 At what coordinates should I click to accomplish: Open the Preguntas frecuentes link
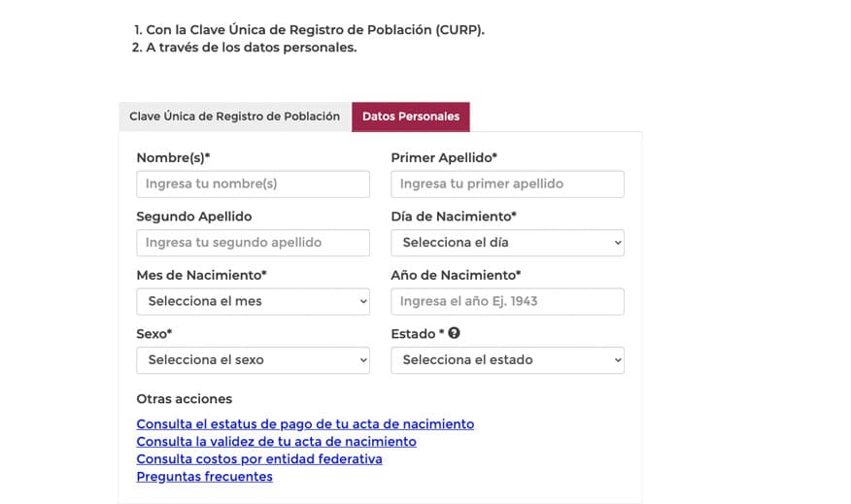[x=205, y=476]
